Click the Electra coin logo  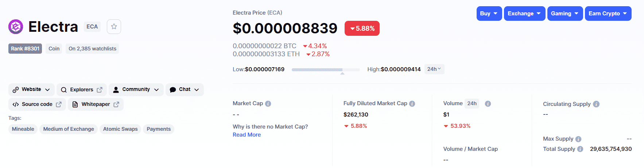pos(16,27)
